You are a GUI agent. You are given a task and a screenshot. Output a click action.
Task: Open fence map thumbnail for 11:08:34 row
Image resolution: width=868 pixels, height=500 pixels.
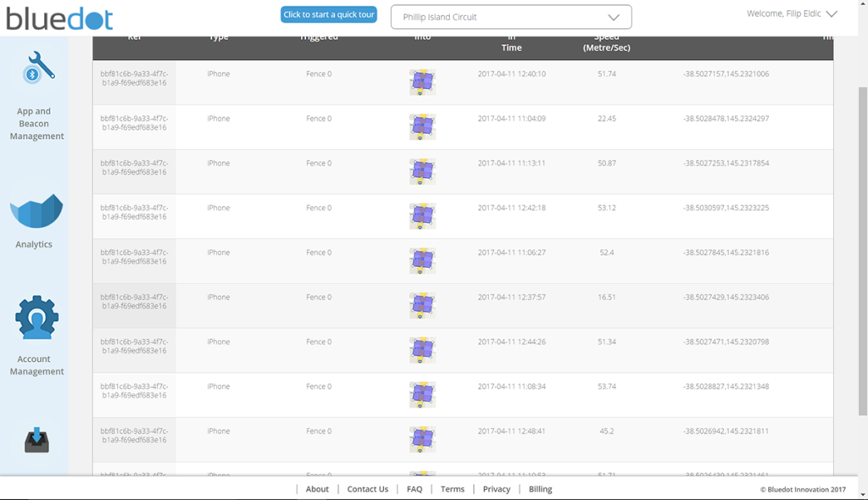point(422,395)
